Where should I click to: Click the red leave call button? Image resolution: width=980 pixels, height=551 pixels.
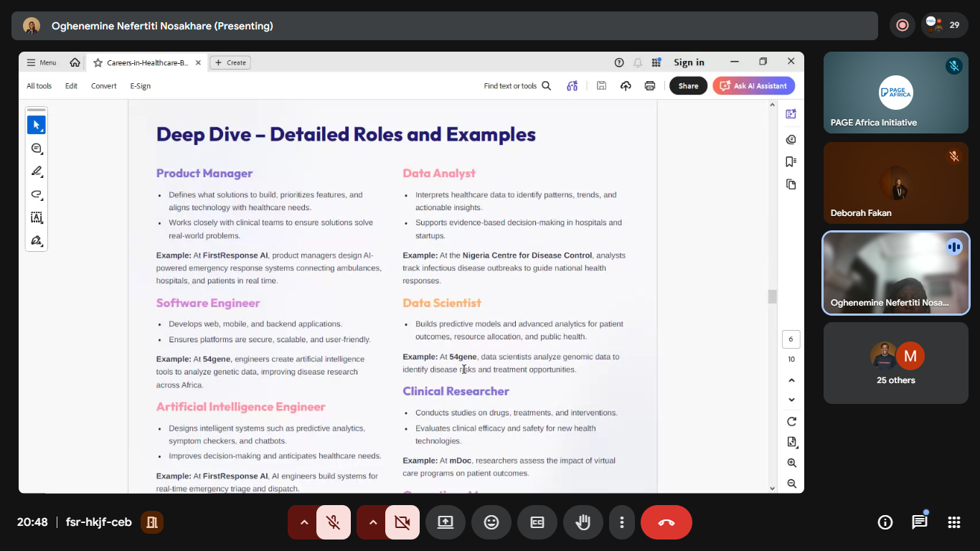click(666, 522)
